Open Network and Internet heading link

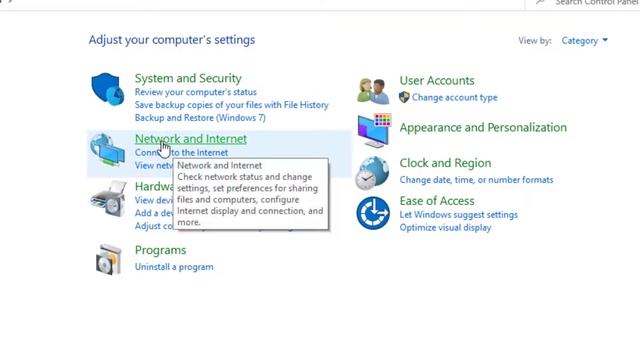(191, 139)
